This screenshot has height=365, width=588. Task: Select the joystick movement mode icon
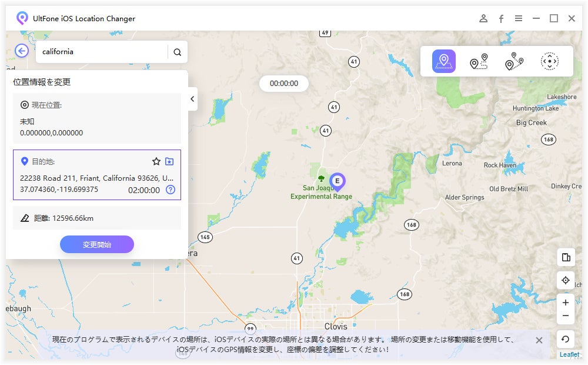click(x=549, y=61)
